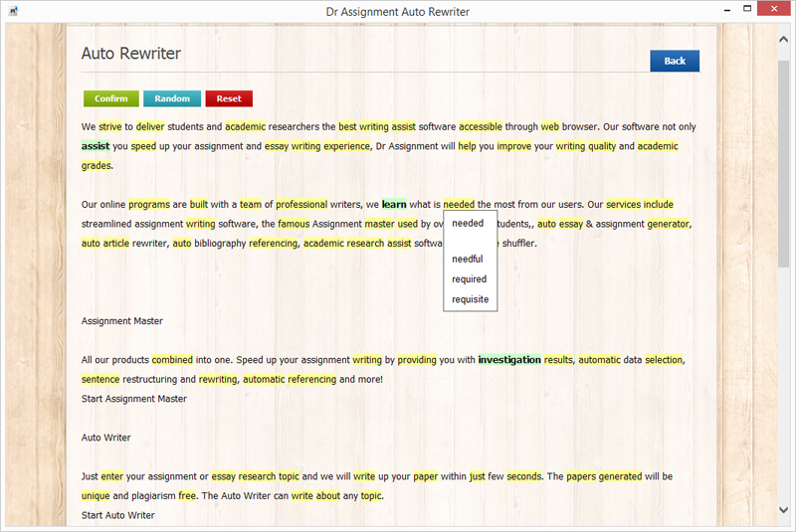Viewport: 796px width, 532px height.
Task: Click the red Reset button
Action: [229, 98]
